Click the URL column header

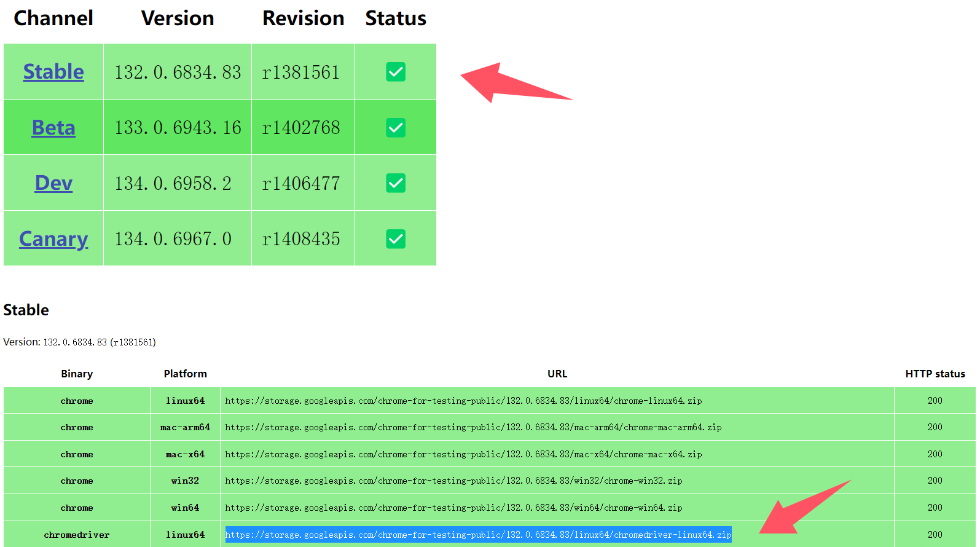click(557, 374)
